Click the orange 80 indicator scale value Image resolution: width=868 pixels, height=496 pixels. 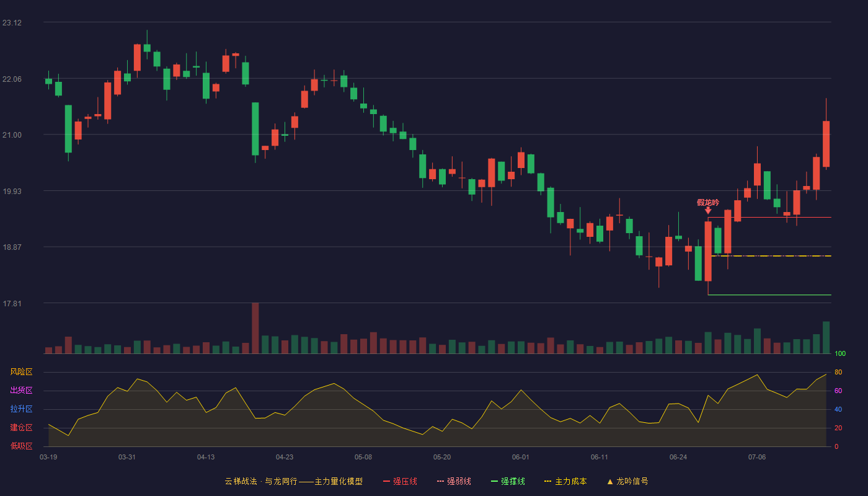click(x=838, y=372)
